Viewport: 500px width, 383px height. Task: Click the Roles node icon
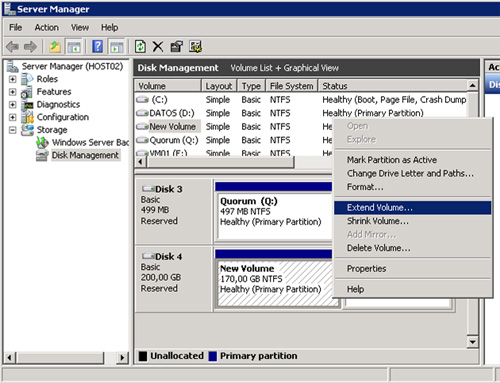coord(27,79)
